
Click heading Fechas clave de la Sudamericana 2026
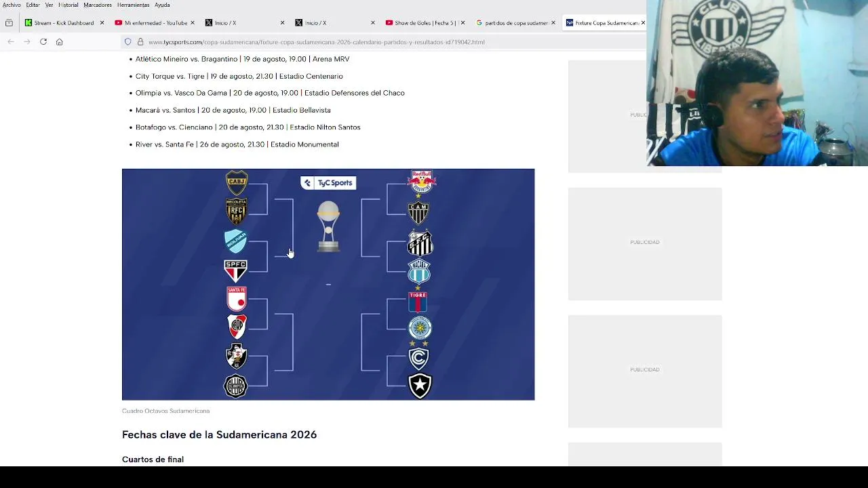(219, 434)
